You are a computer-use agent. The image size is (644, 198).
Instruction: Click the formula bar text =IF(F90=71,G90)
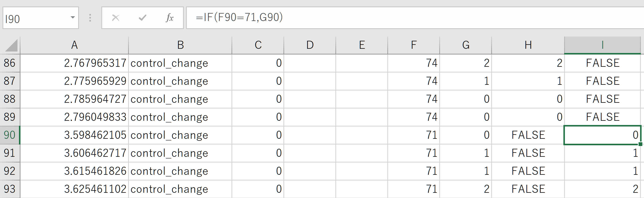239,17
